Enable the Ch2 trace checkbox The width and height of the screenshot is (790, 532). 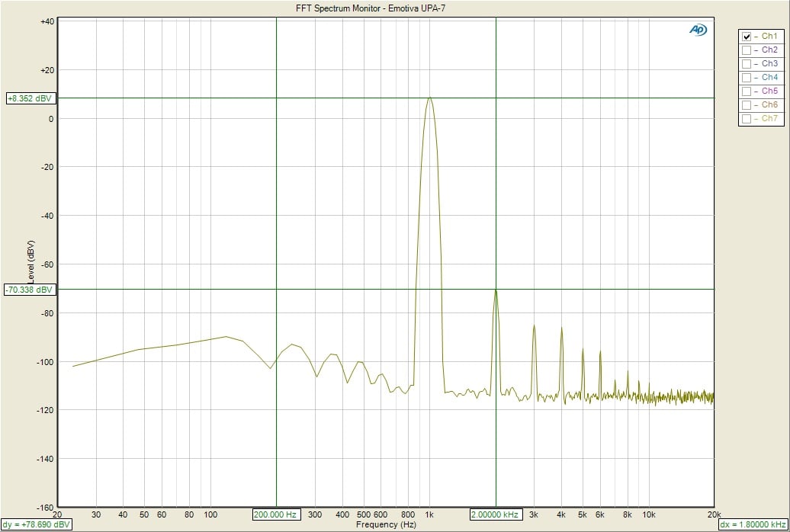click(747, 50)
